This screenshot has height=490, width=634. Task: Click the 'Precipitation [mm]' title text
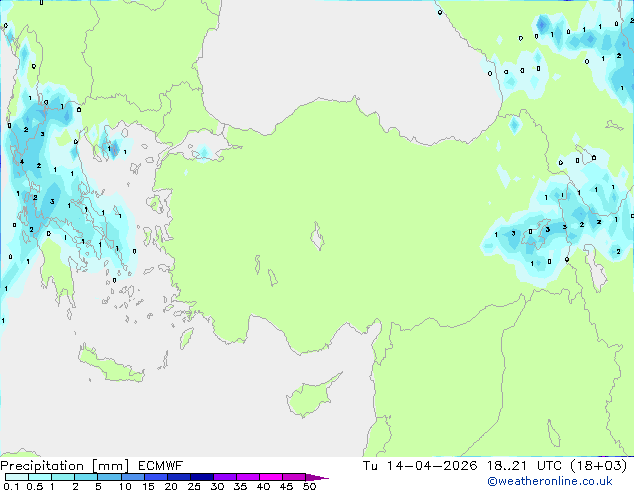tap(65, 466)
